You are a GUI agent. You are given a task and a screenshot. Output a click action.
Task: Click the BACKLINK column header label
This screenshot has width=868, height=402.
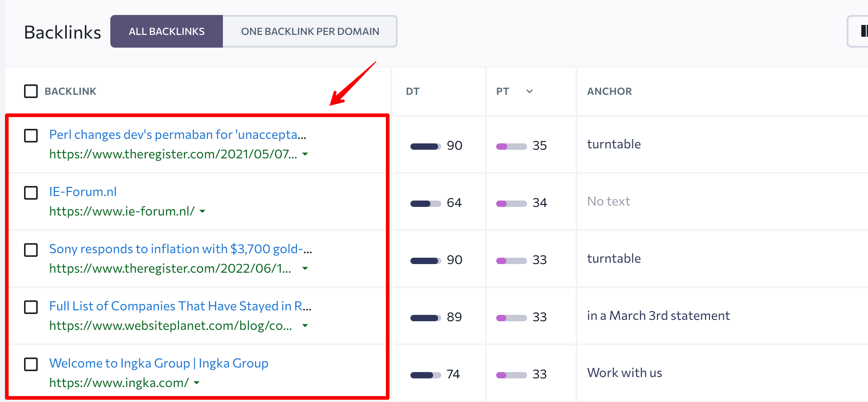click(70, 91)
